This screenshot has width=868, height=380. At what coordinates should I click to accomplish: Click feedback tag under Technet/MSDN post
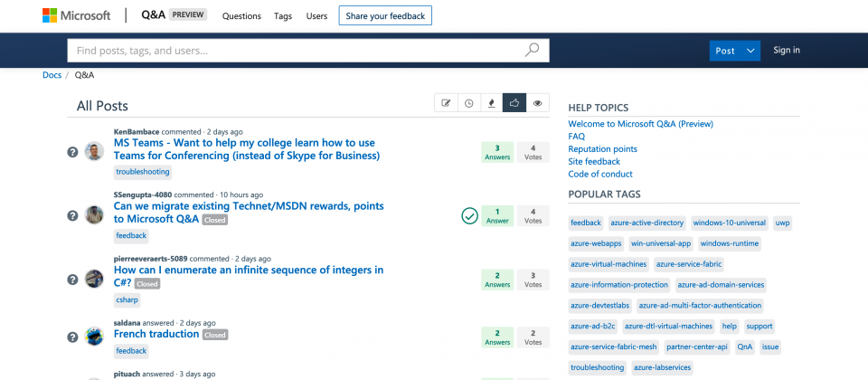[x=131, y=235]
